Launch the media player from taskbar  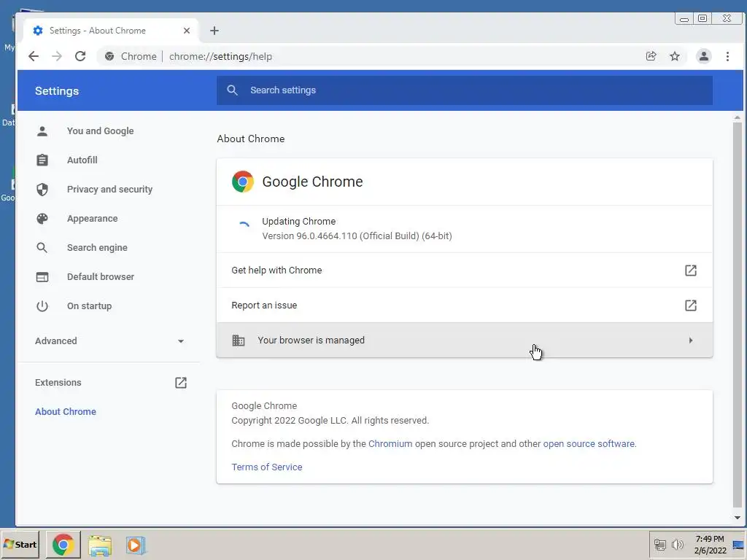(135, 545)
